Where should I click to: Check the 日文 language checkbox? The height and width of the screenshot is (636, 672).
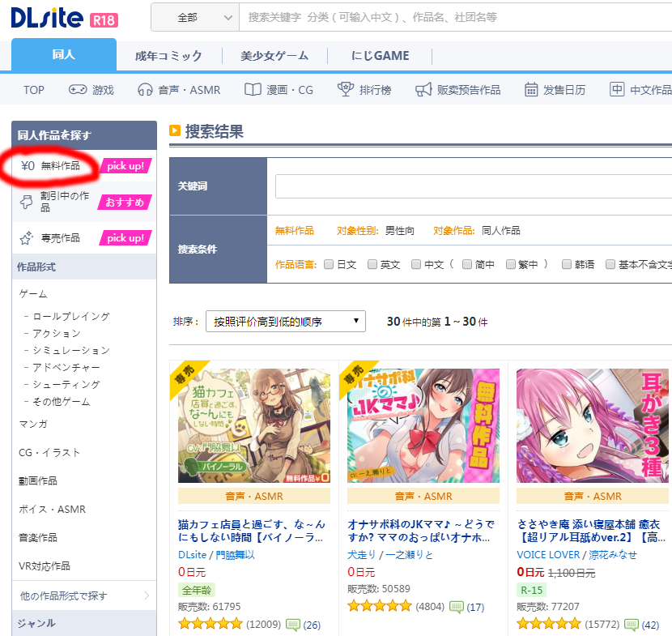click(329, 264)
